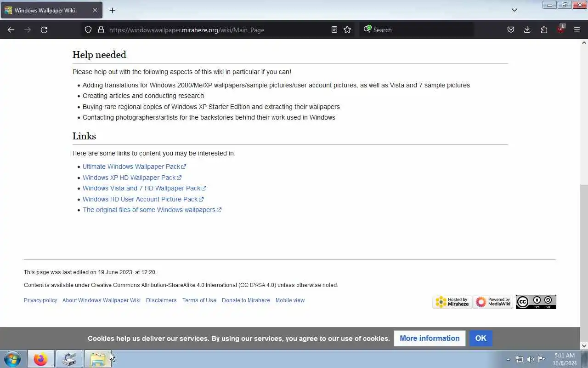Toggle Reader View icon
Image resolution: width=588 pixels, height=368 pixels.
(334, 30)
